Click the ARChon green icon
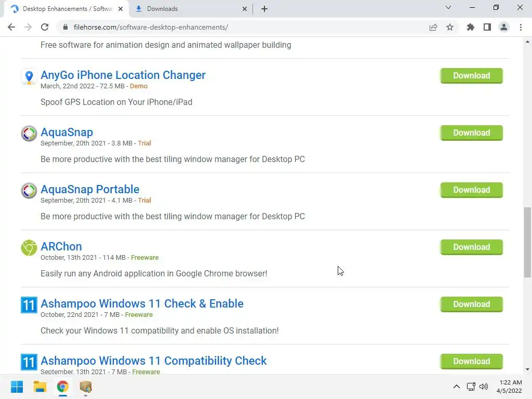 (x=29, y=248)
